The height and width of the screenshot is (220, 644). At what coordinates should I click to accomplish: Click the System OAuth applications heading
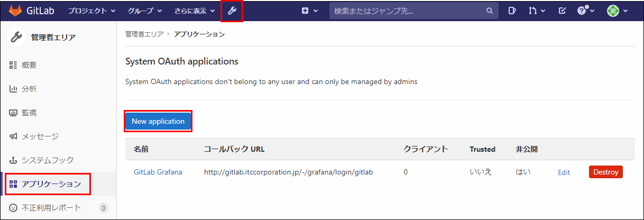click(182, 61)
